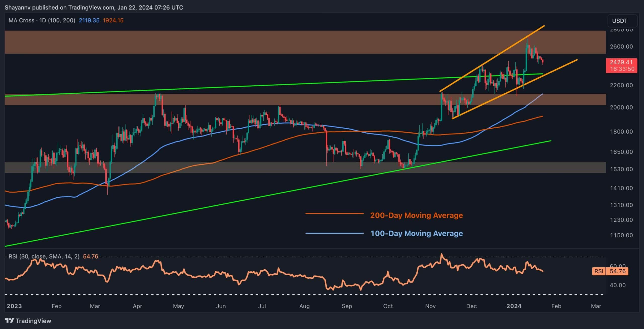Screen dimensions: 644x329
Task: Click the blue 100-Day legend line sample
Action: pyautogui.click(x=335, y=233)
